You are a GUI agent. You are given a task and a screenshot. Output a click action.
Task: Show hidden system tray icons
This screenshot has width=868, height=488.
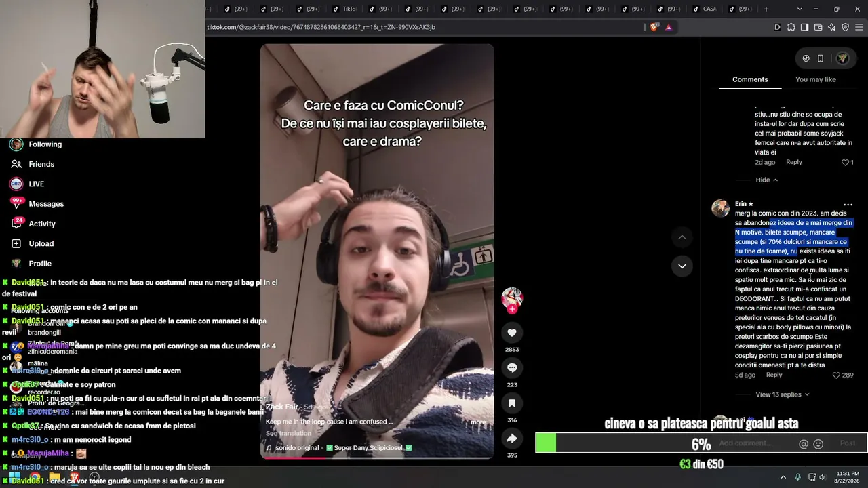click(783, 477)
